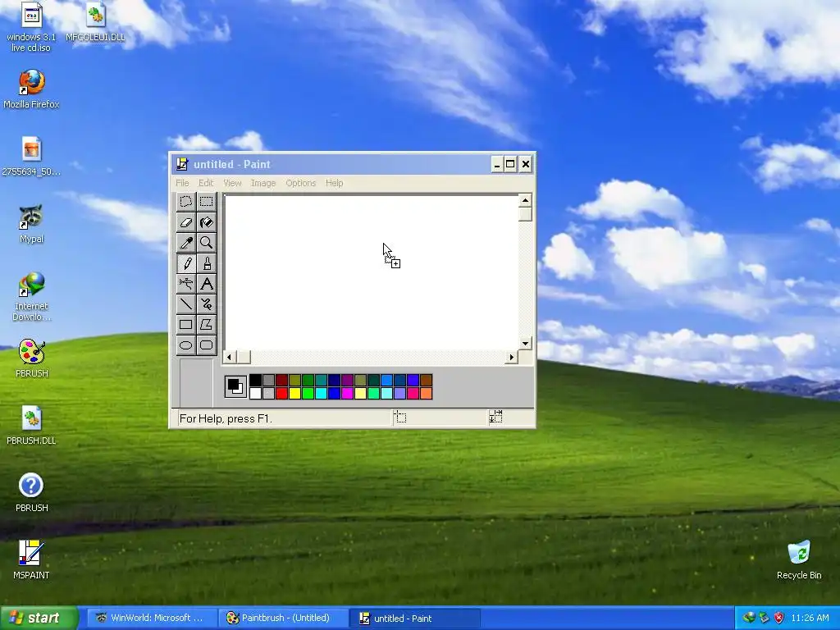Viewport: 840px width, 630px height.
Task: Select the Polygon tool
Action: (x=206, y=324)
